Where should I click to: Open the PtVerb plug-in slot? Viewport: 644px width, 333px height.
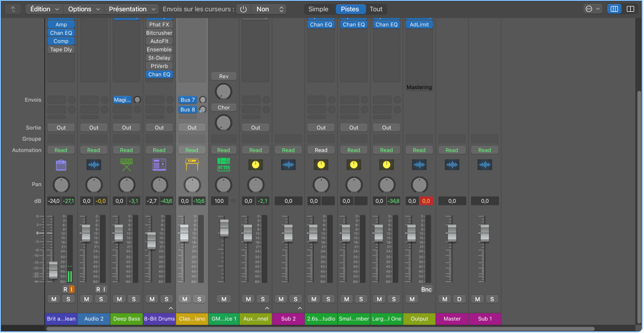click(159, 66)
